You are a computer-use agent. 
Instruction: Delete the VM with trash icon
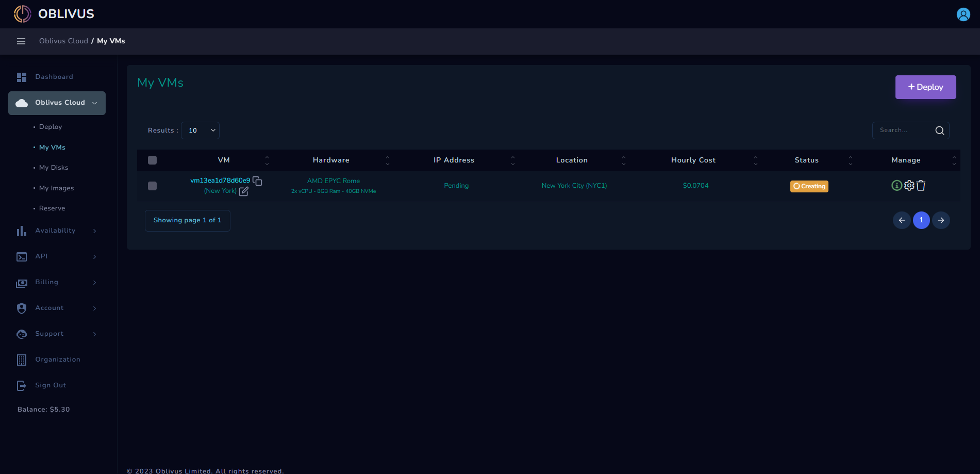(921, 186)
